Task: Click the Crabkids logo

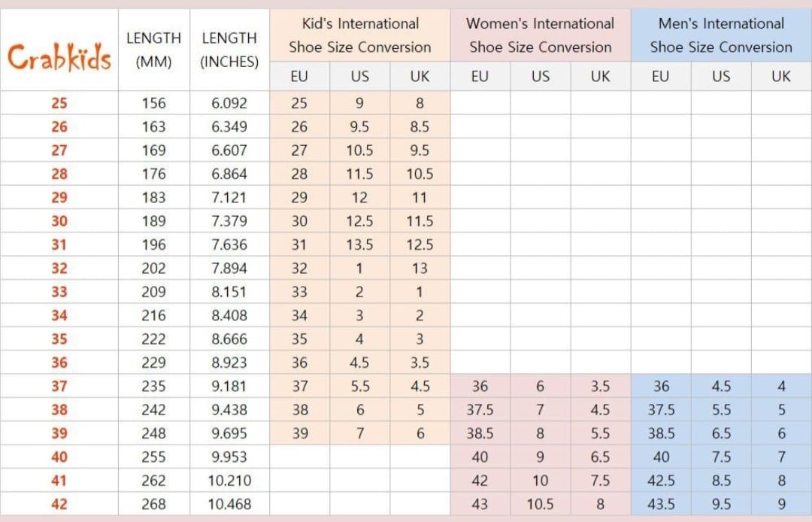Action: (59, 57)
